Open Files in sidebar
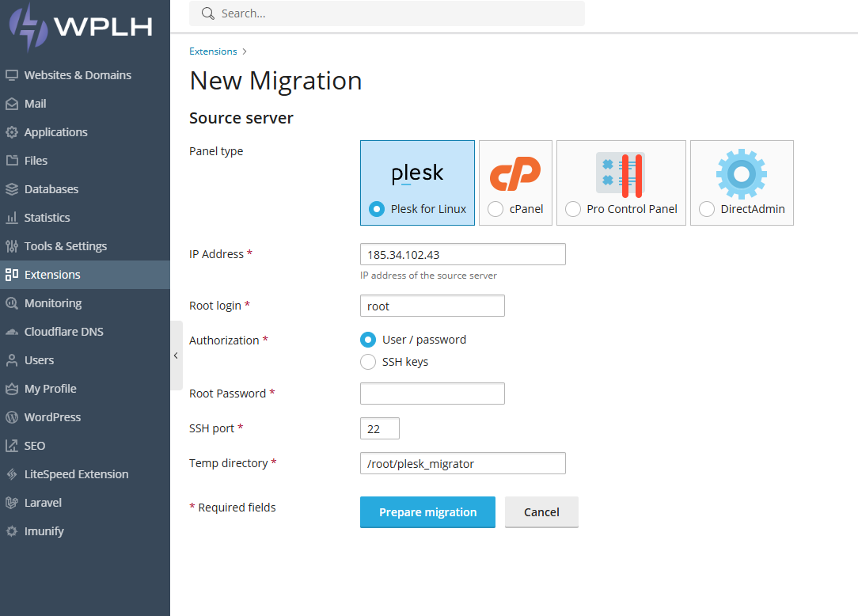The width and height of the screenshot is (858, 616). pos(85,161)
